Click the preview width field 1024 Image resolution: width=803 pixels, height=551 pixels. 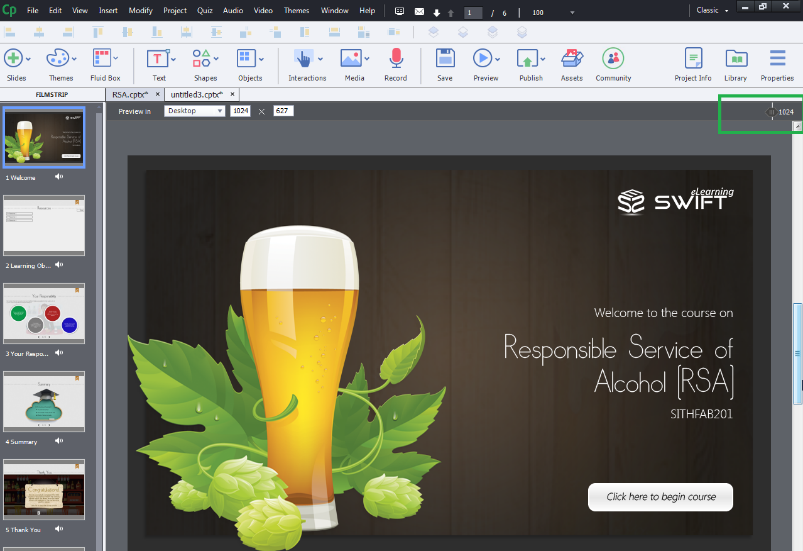click(x=240, y=111)
